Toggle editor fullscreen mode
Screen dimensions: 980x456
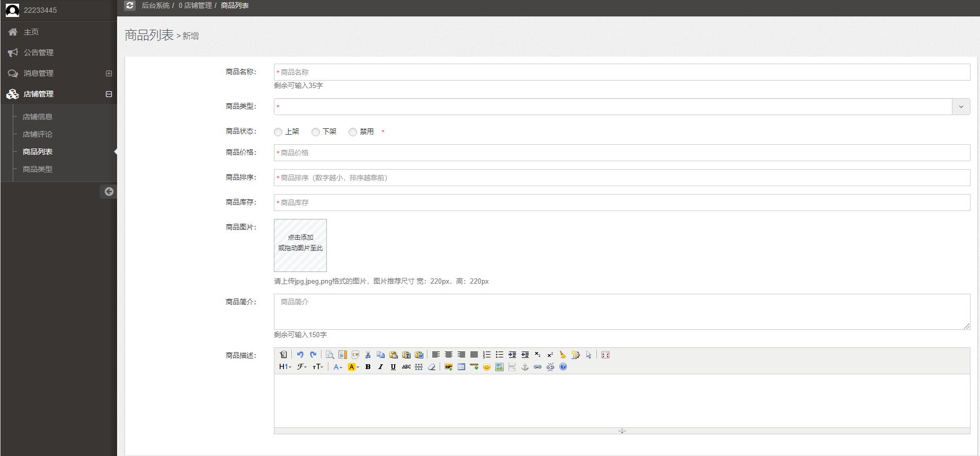[x=605, y=355]
